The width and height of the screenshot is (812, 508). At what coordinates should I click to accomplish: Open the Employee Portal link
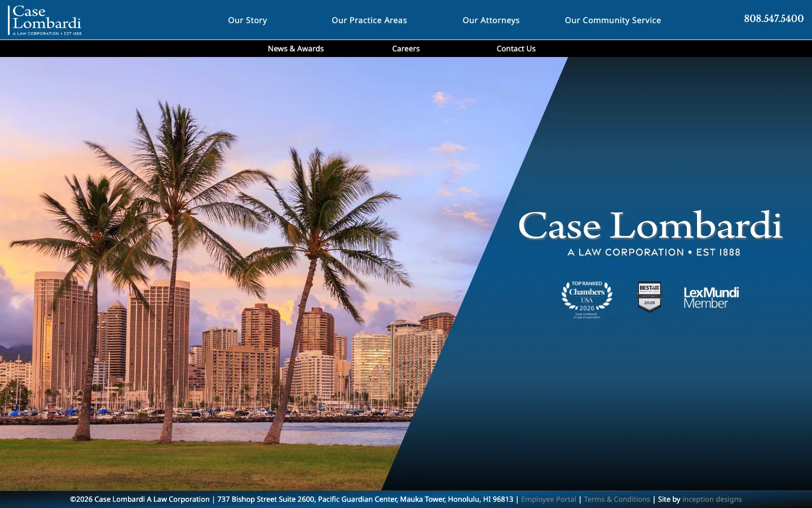click(x=549, y=500)
